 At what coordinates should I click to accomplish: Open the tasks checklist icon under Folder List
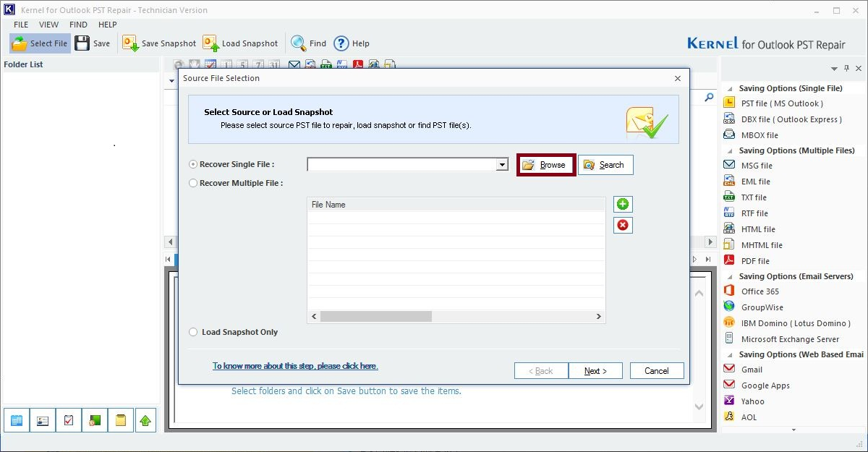coord(69,420)
